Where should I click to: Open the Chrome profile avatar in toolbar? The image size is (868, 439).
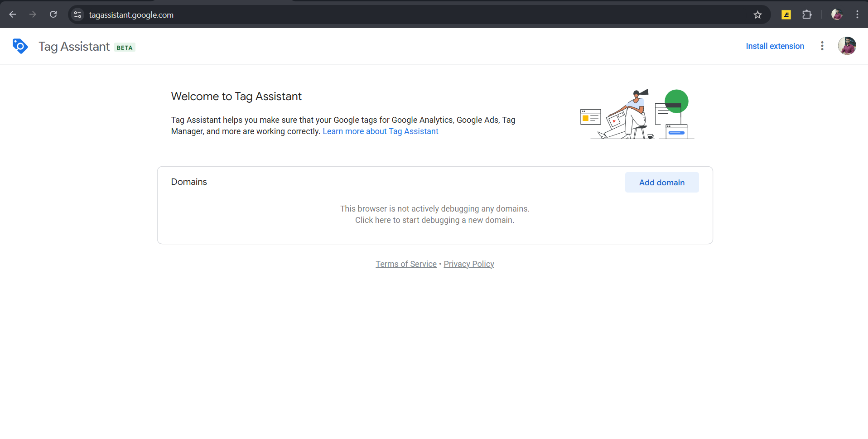[x=837, y=14]
